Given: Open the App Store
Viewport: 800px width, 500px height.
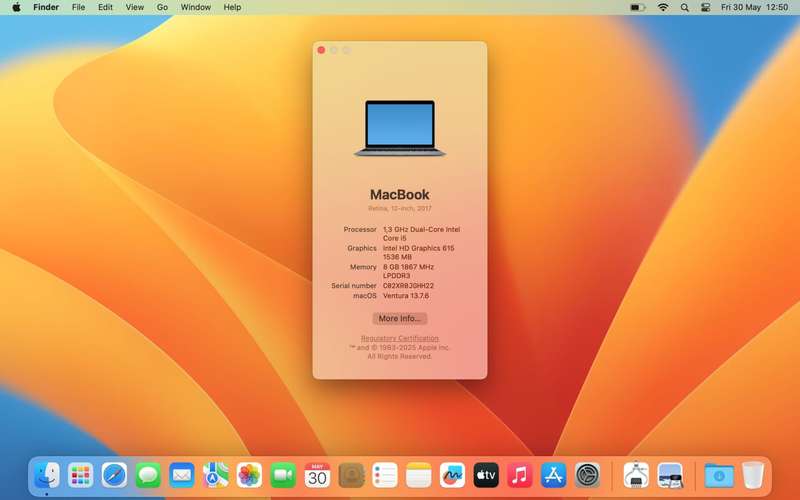Looking at the screenshot, I should [554, 476].
